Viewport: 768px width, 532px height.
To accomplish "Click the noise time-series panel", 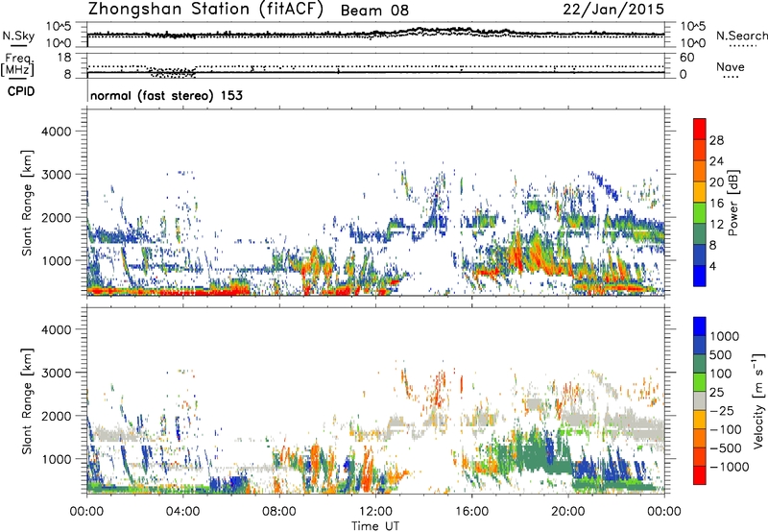I will tap(375, 35).
